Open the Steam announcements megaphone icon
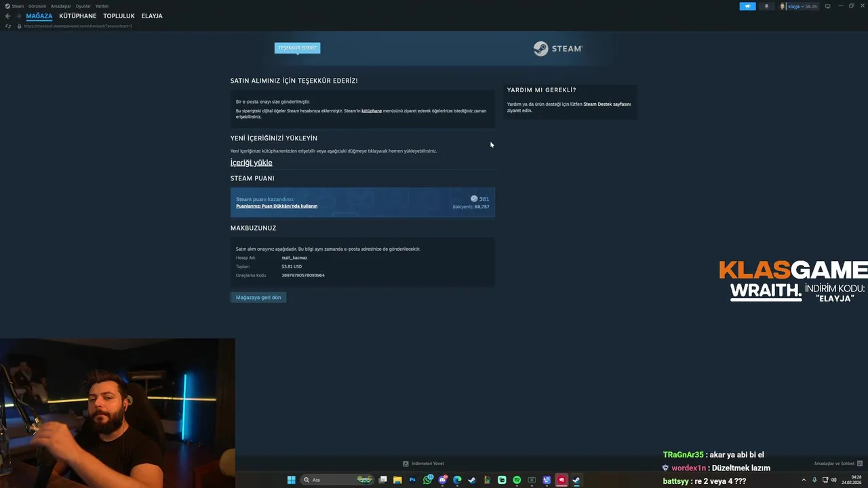 (x=747, y=6)
